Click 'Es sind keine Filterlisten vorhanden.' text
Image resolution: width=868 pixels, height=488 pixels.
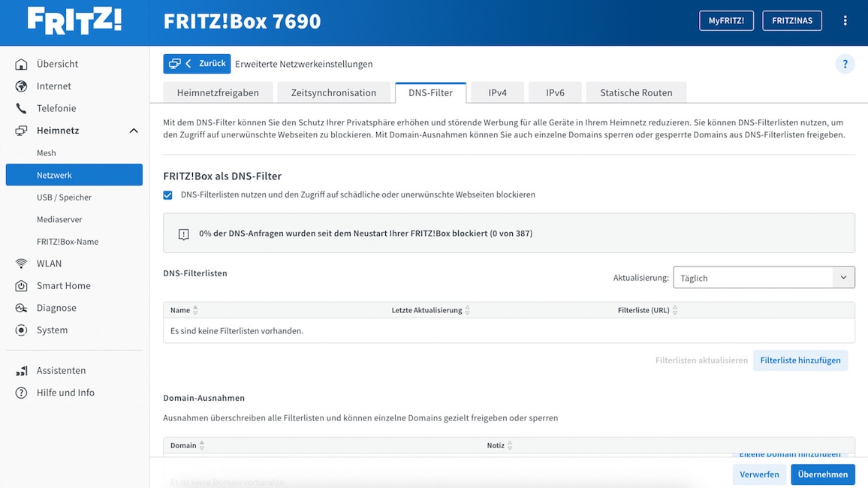coord(237,331)
